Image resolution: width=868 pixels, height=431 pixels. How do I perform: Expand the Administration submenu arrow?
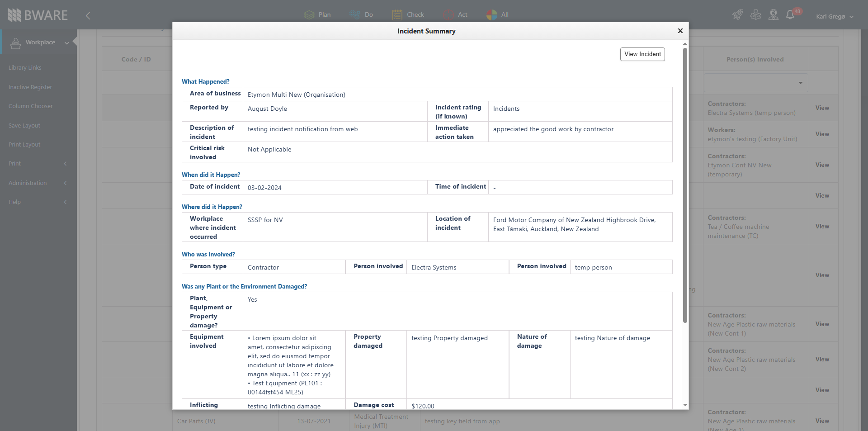point(65,183)
